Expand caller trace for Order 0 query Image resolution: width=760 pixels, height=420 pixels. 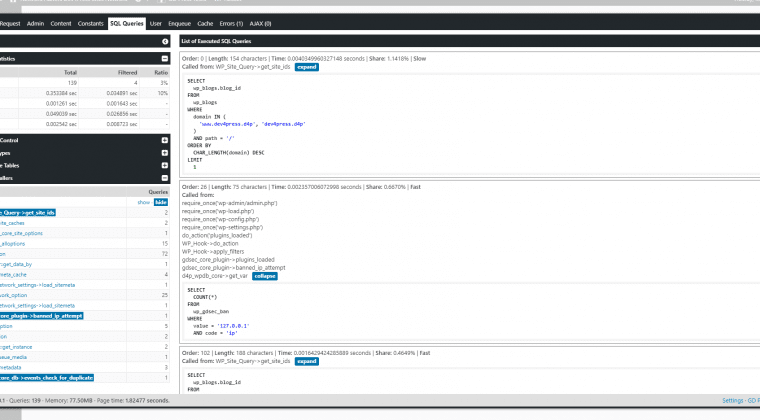[x=307, y=67]
